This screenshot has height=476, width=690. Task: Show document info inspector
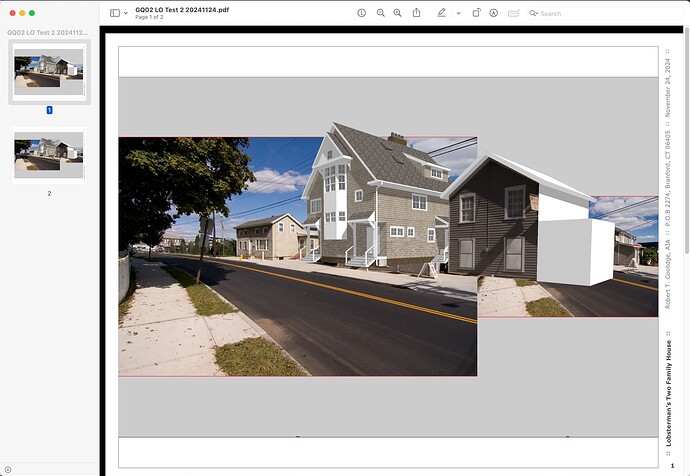pos(361,13)
